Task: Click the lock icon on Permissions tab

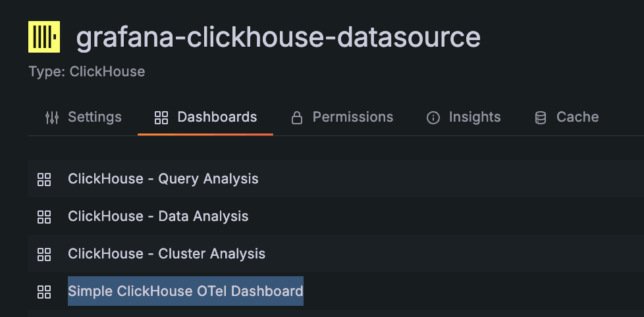Action: [297, 118]
